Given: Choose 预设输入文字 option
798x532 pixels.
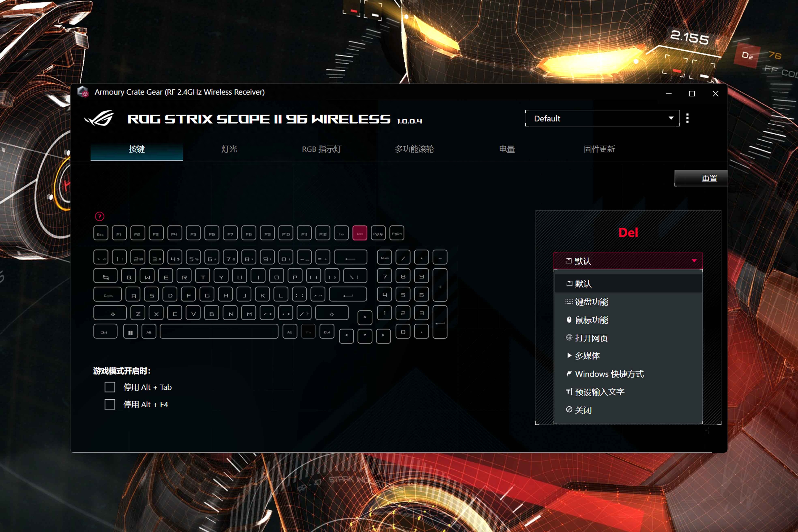Looking at the screenshot, I should point(628,392).
